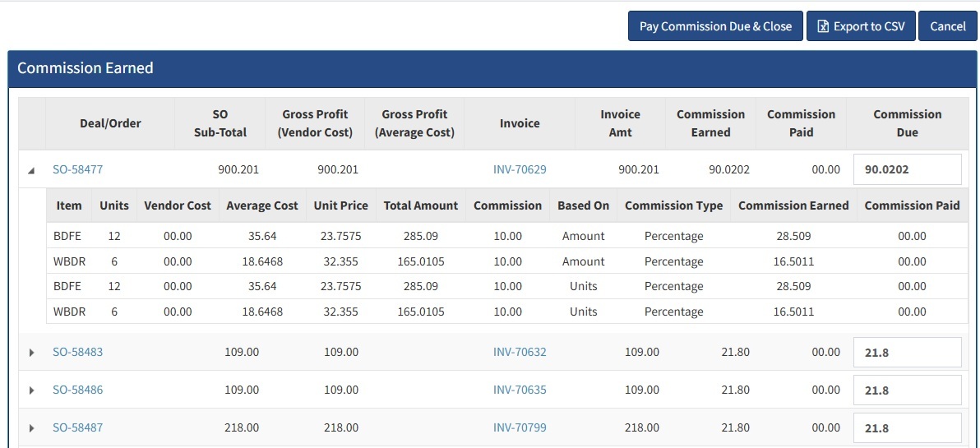Click the Total Amount sub-table header
This screenshot has height=448, width=980.
coord(421,206)
